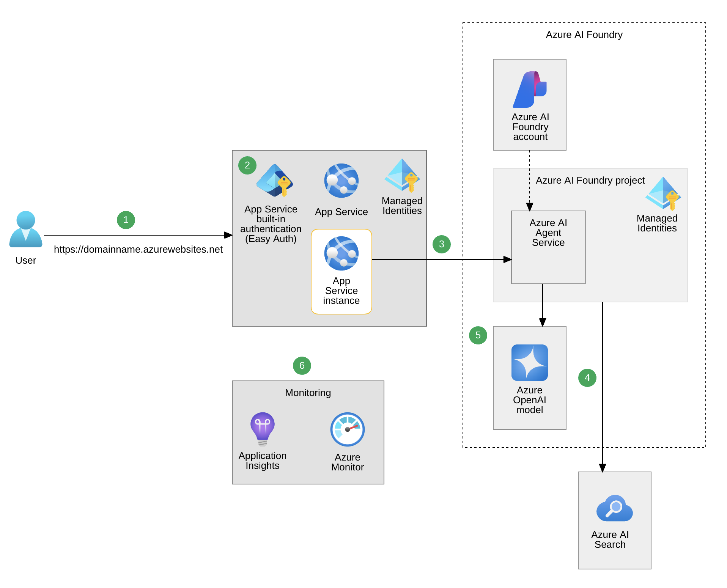Click the 'App Service instance' label
Viewport: 727px width, 588px height.
click(x=341, y=291)
